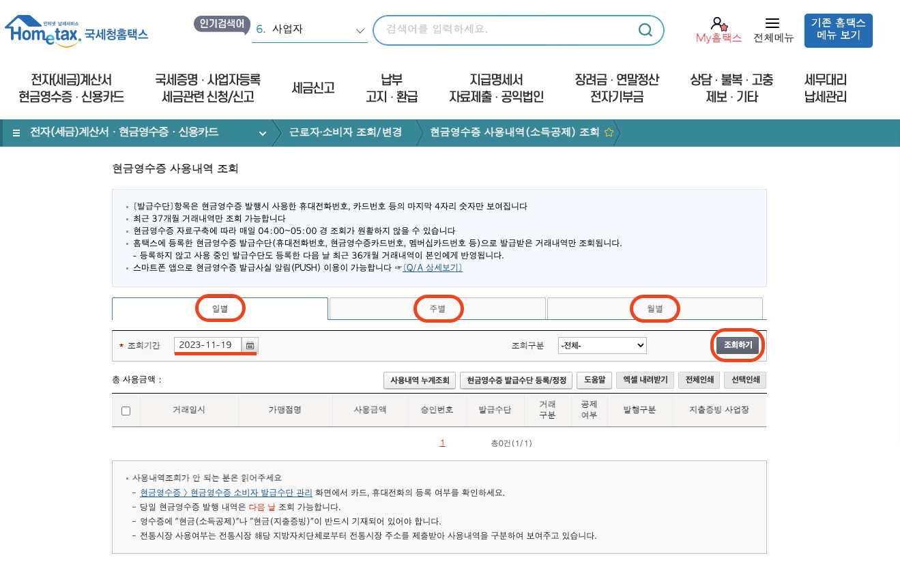Switch to the 월별 tab
The image size is (900, 588).
[x=654, y=308]
